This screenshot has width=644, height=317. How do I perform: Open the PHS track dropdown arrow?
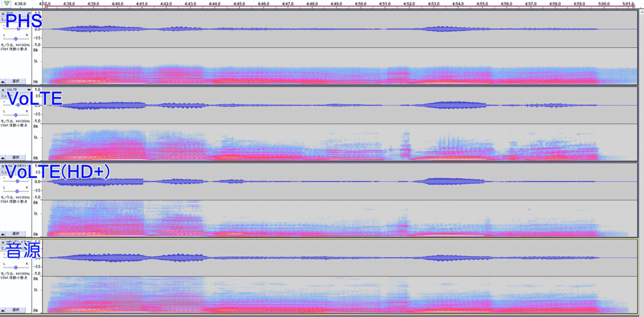[29, 13]
